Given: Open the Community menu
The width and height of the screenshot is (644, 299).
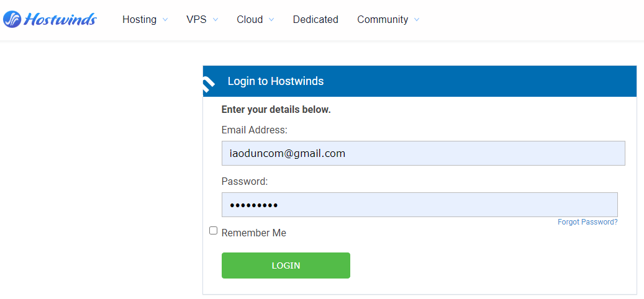Looking at the screenshot, I should [x=383, y=20].
